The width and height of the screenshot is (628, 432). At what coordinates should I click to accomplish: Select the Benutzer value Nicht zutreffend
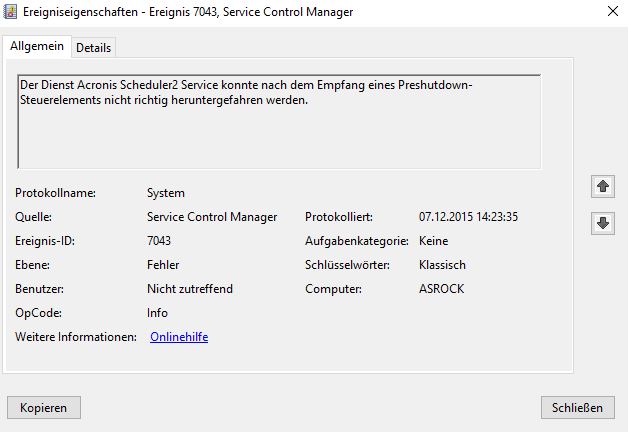(x=190, y=289)
